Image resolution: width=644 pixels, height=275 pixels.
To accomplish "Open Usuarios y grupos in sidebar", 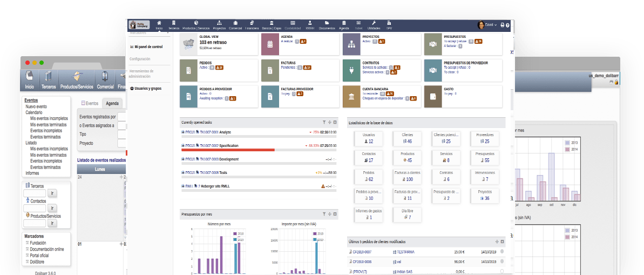I will [x=146, y=89].
